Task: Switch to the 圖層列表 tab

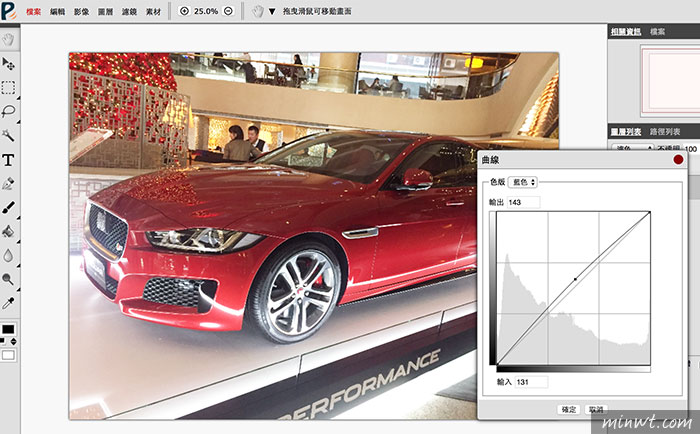Action: (626, 132)
